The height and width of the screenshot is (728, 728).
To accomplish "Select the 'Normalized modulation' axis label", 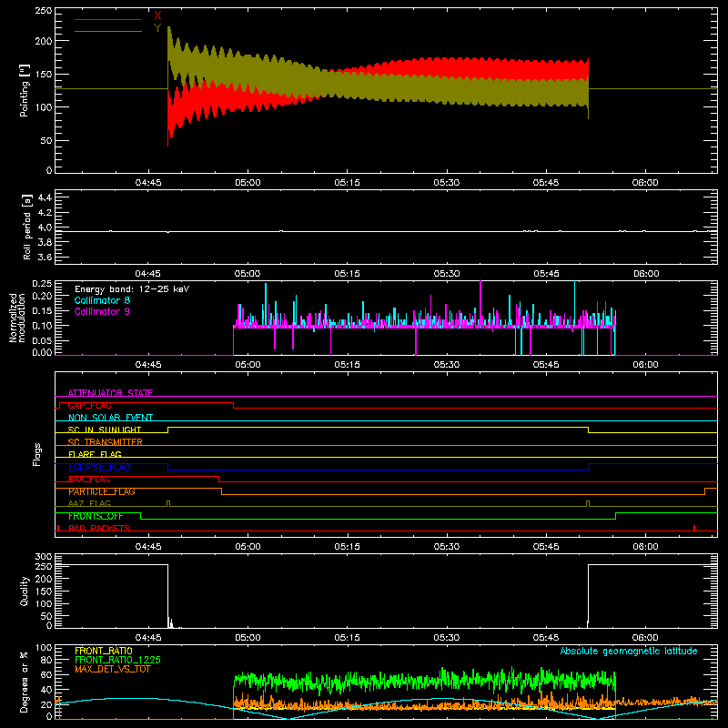I will tap(17, 318).
